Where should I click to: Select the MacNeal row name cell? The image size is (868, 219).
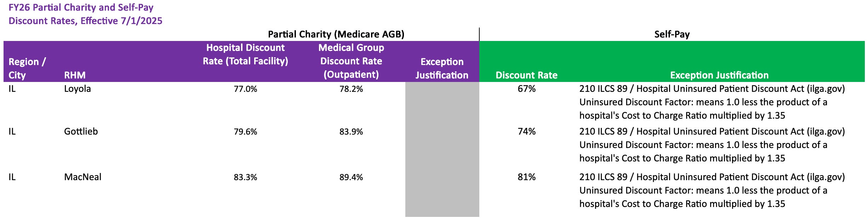82,177
